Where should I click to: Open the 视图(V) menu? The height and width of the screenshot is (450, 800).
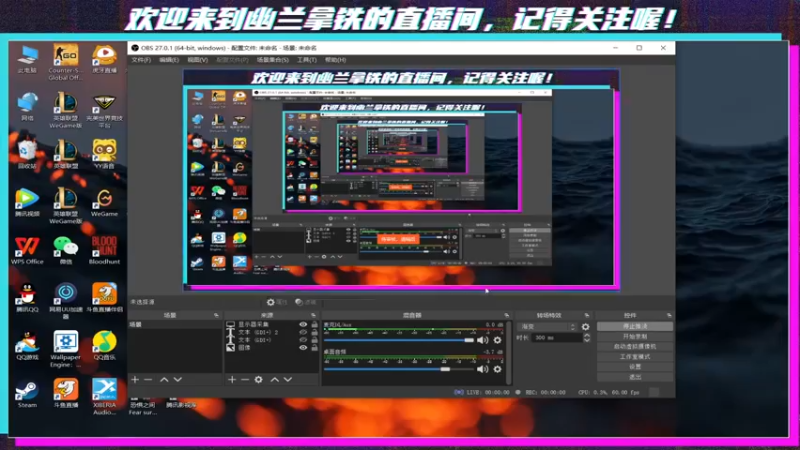(197, 60)
